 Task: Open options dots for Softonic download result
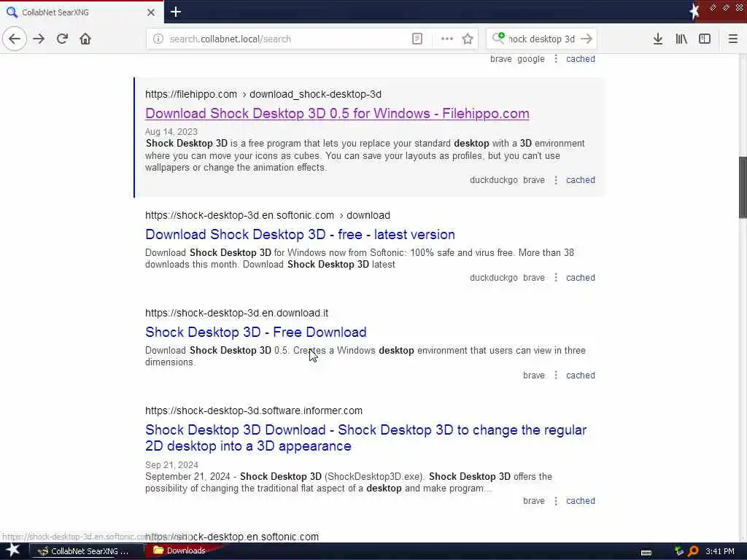tap(555, 278)
